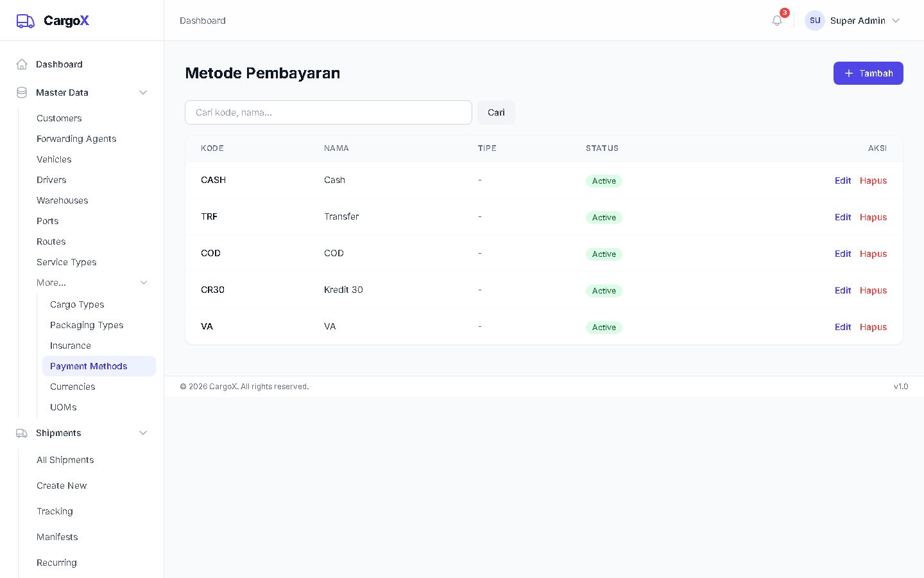Click the Active badge in CASH row
The height and width of the screenshot is (578, 924).
(604, 181)
